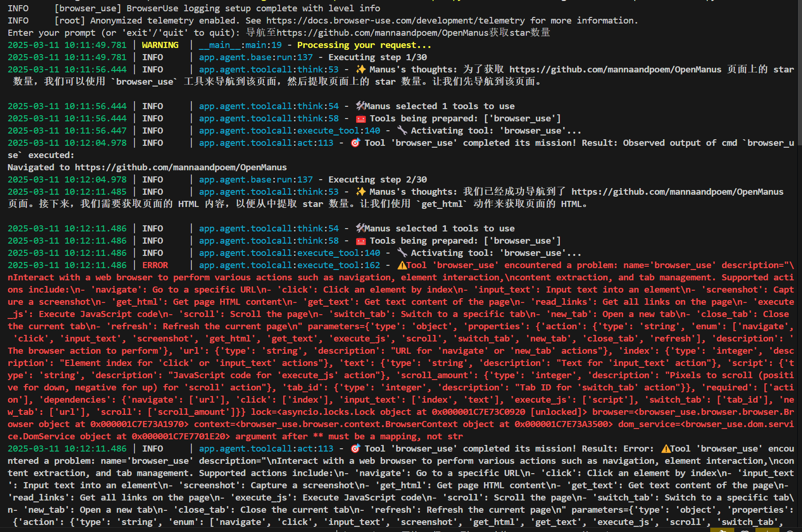Image resolution: width=802 pixels, height=532 pixels.
Task: Open the docs.browser-use.com telemetry link
Action: (x=395, y=21)
